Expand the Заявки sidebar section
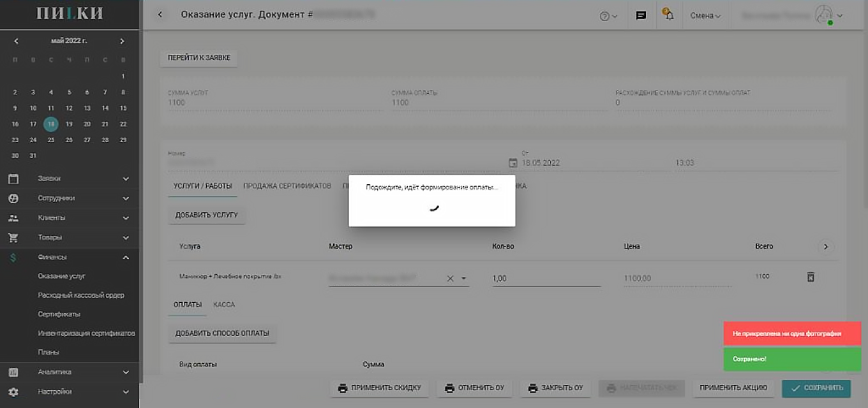 point(126,179)
